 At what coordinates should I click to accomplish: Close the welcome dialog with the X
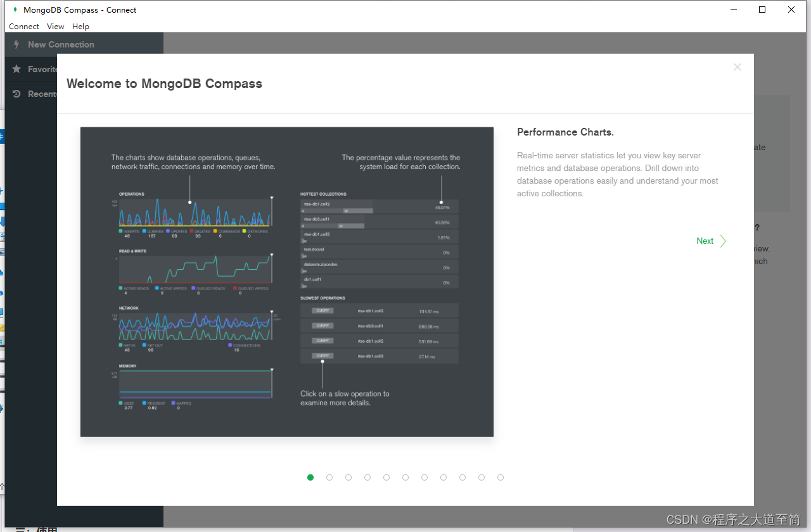click(x=737, y=67)
